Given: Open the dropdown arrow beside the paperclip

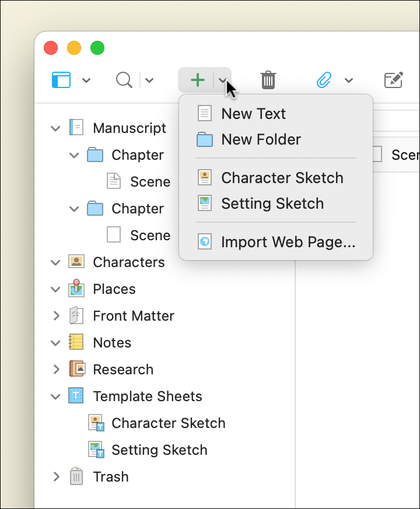Looking at the screenshot, I should 349,80.
